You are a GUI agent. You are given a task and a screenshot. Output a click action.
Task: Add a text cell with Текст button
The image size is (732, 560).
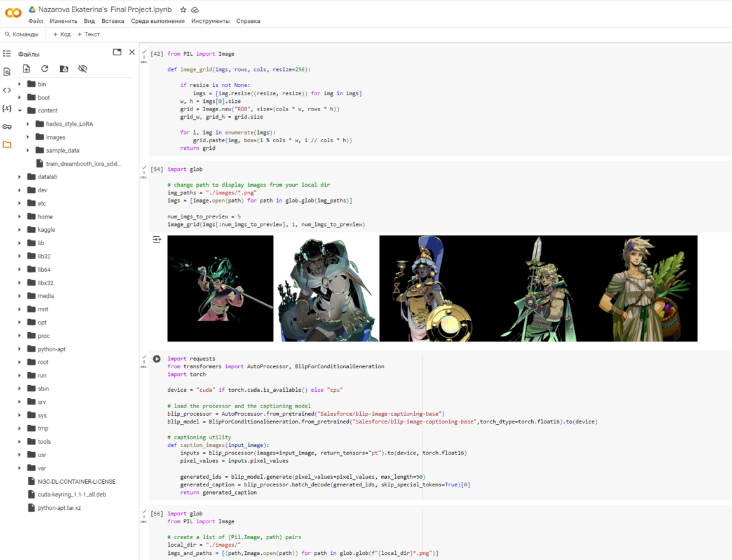pyautogui.click(x=89, y=34)
